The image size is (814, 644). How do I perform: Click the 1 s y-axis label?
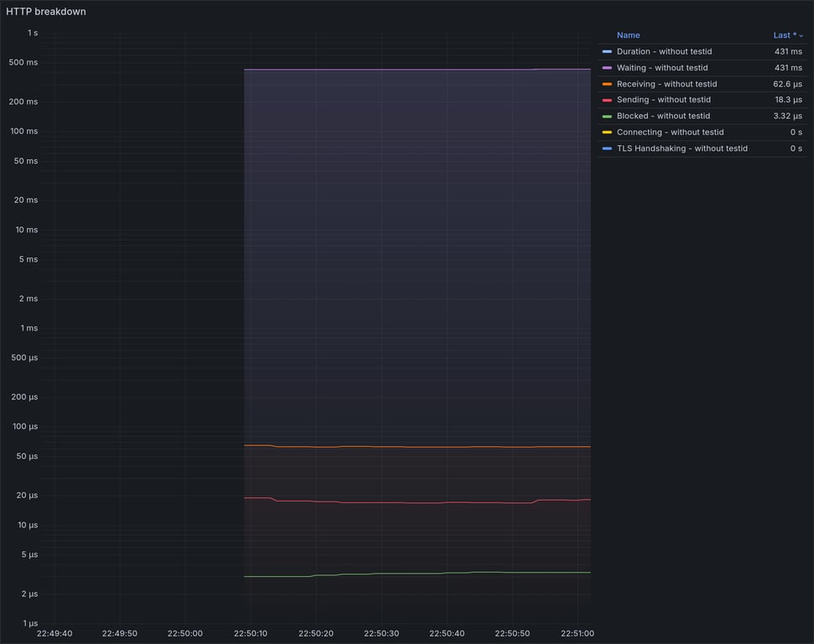click(33, 33)
